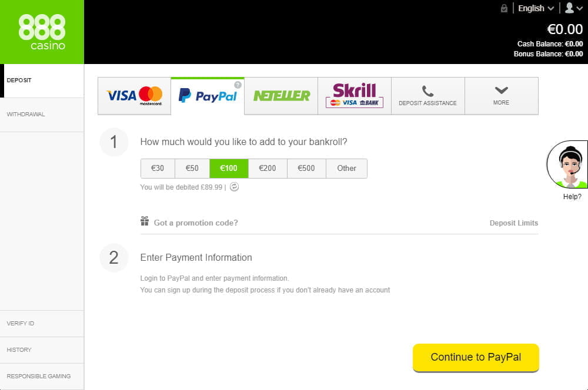This screenshot has width=588, height=390.
Task: Open the Deposit Limits link
Action: 514,223
